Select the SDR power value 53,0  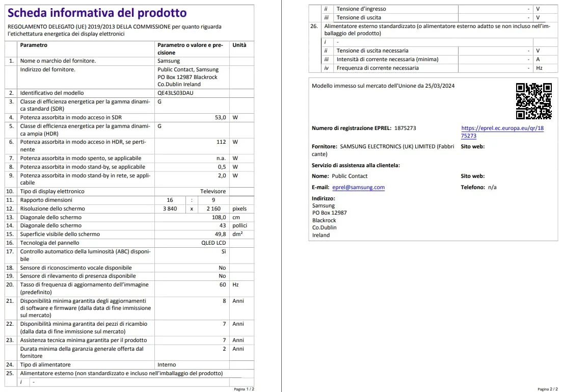pos(221,117)
